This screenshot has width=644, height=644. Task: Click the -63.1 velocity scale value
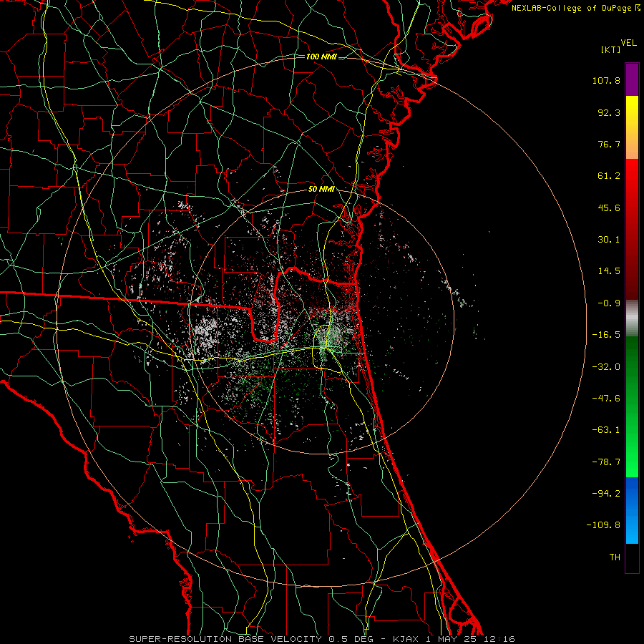[x=606, y=430]
